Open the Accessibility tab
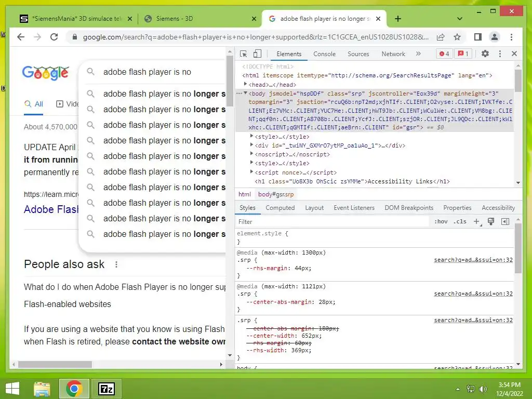The height and width of the screenshot is (399, 532). click(x=498, y=208)
